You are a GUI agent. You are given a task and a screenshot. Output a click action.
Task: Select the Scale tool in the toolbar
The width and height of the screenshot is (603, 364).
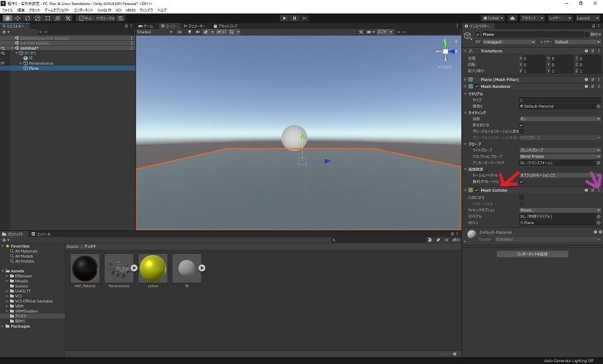click(x=37, y=18)
